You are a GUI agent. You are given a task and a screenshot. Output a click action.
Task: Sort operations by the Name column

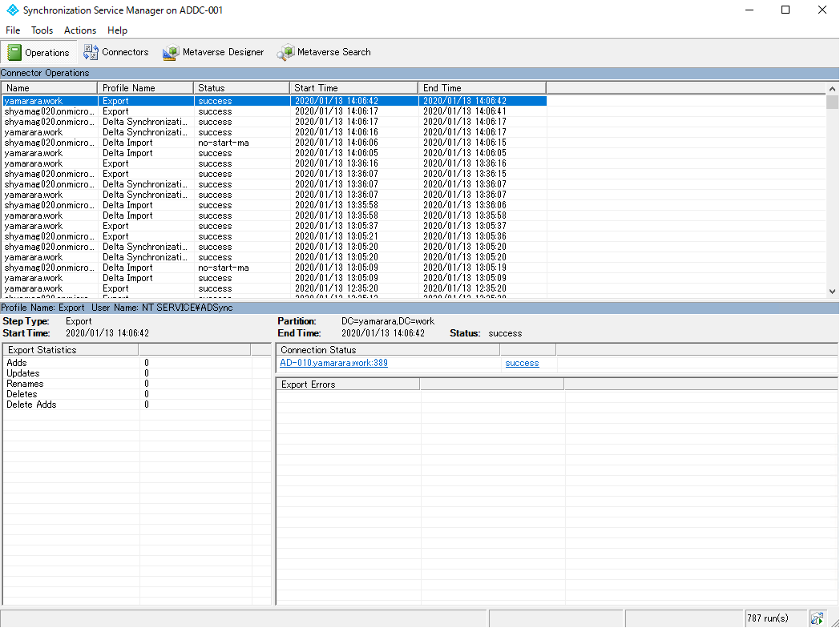pyautogui.click(x=50, y=87)
